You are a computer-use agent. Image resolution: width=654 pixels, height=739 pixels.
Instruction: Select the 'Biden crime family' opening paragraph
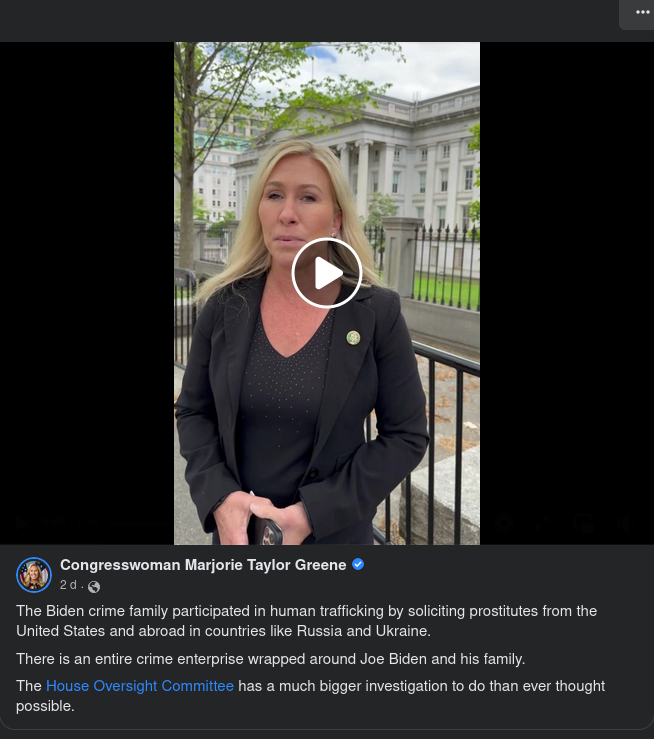pos(307,621)
